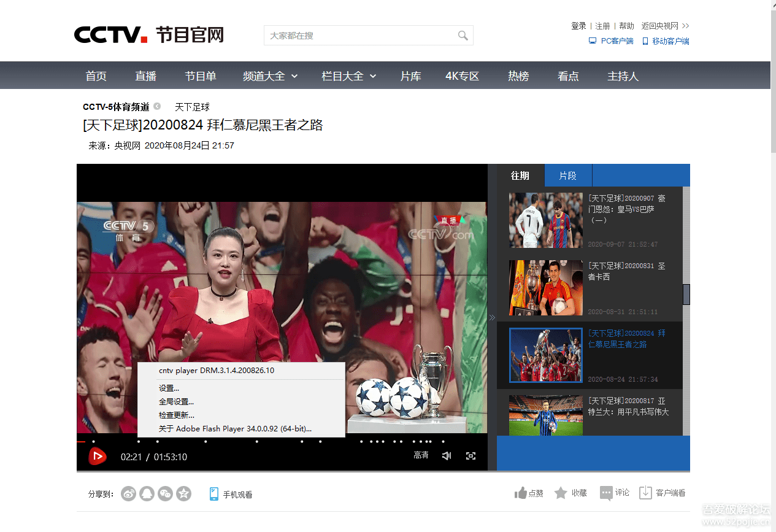Image resolution: width=776 pixels, height=532 pixels.
Task: Toggle fullscreen in the video player
Action: [x=471, y=455]
